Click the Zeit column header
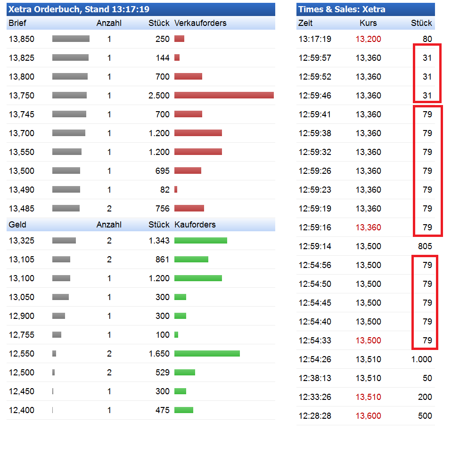This screenshot has height=455, width=476. tap(305, 23)
